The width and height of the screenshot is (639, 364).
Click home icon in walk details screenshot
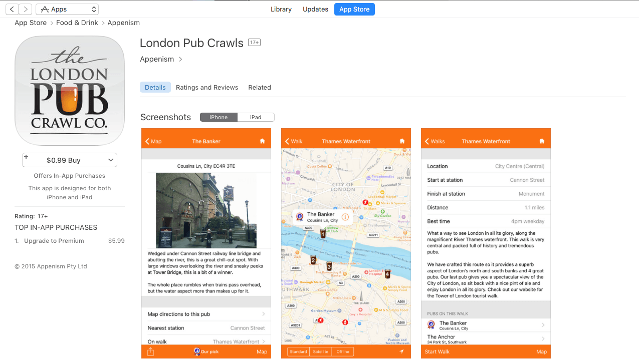[x=542, y=141]
